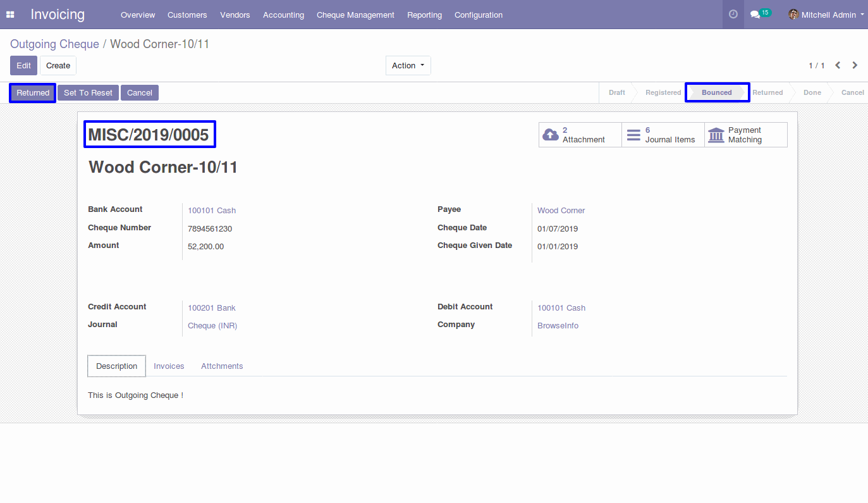This screenshot has height=503, width=868.
Task: Click the amount 52,200.00
Action: click(x=205, y=247)
